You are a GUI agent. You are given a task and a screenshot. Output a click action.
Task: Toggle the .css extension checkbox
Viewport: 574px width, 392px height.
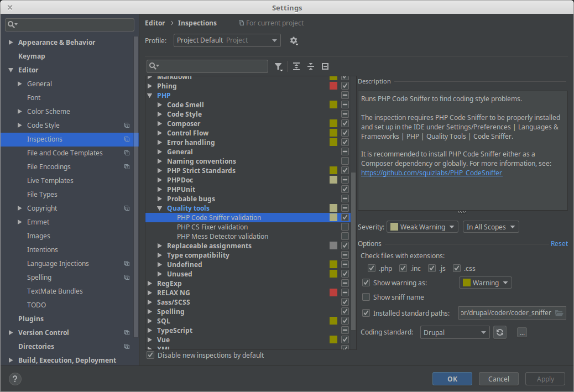(x=457, y=268)
